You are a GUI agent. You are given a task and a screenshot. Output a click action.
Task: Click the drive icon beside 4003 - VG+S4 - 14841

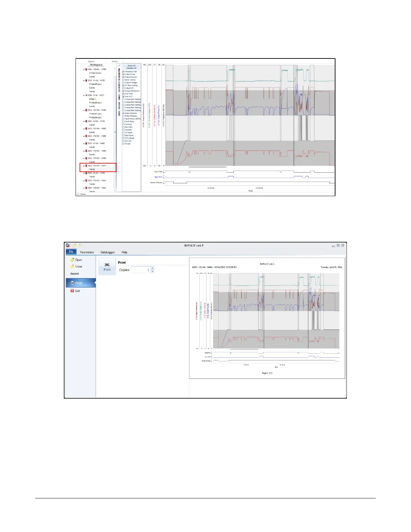coord(86,166)
